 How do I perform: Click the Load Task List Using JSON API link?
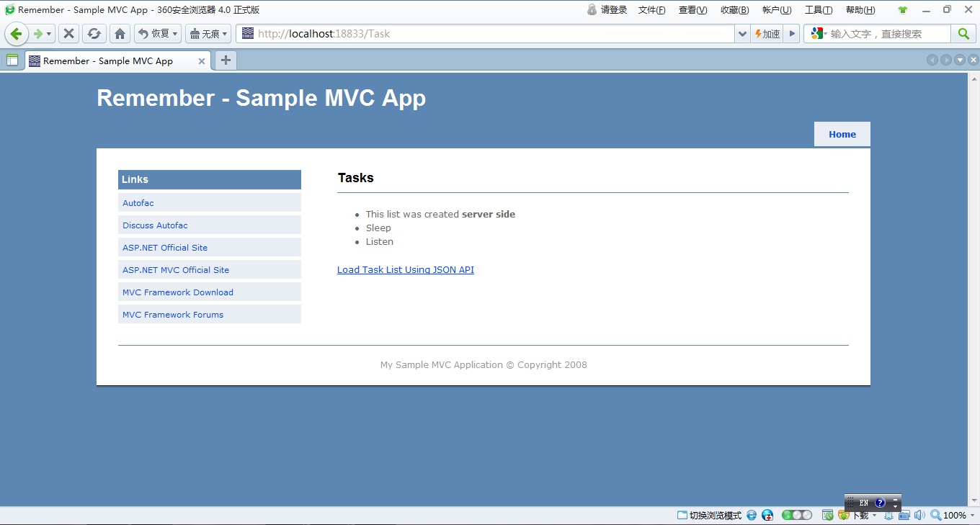(x=405, y=269)
